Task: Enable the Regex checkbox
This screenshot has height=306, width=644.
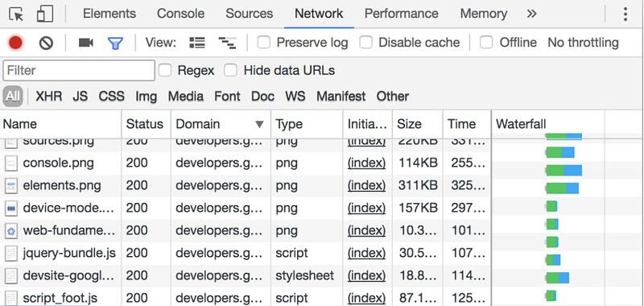Action: 165,70
